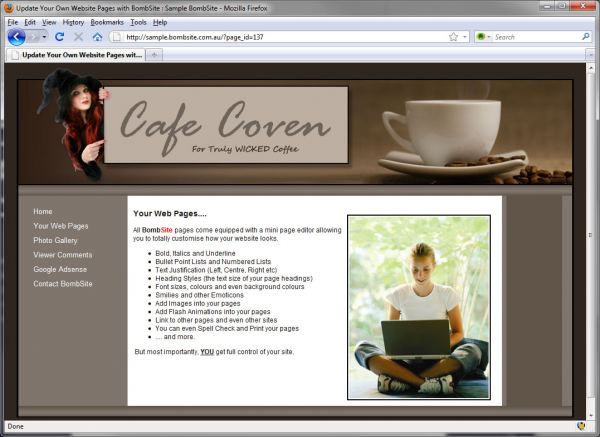Viewport: 600px width, 437px height.
Task: Open the Edit menu
Action: click(30, 22)
